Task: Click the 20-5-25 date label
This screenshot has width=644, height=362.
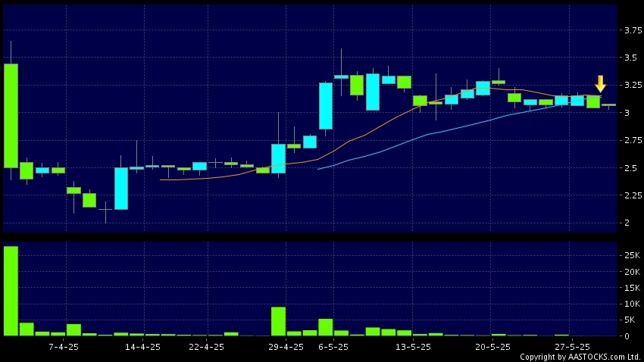Action: 493,347
